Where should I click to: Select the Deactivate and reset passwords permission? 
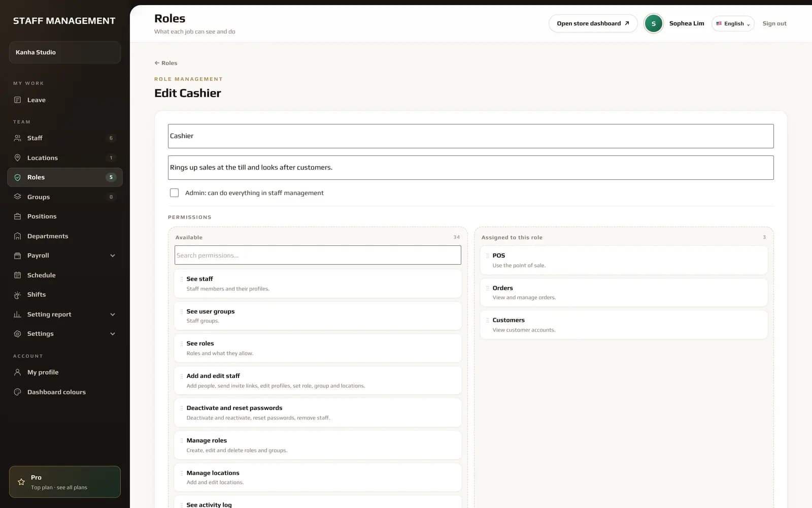[x=318, y=412]
